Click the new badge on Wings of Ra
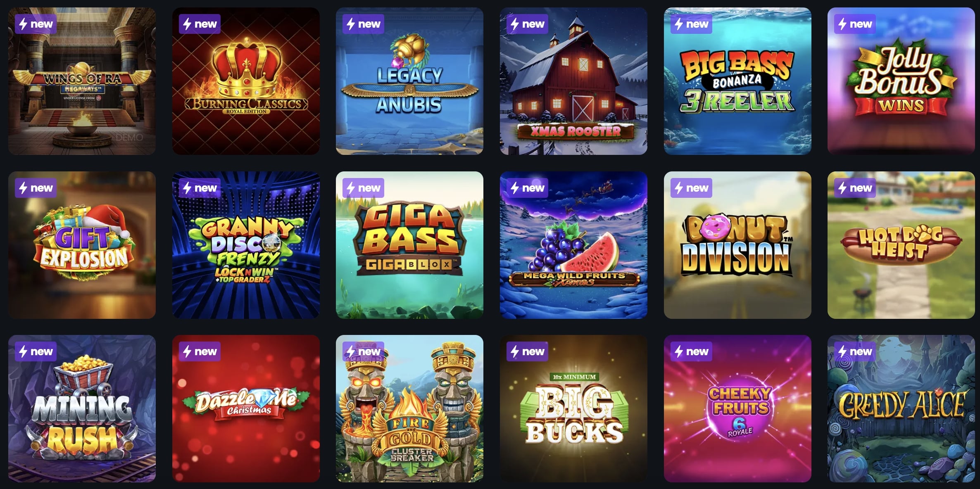 point(36,24)
